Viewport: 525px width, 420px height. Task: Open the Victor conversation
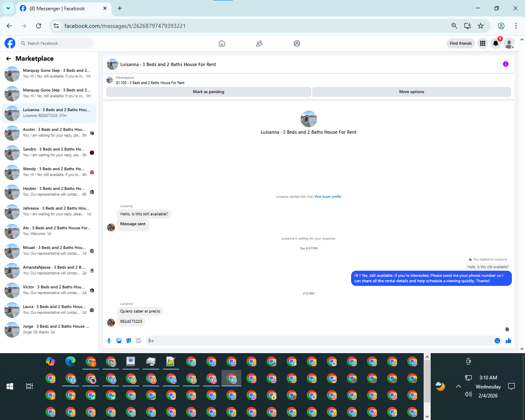49,290
